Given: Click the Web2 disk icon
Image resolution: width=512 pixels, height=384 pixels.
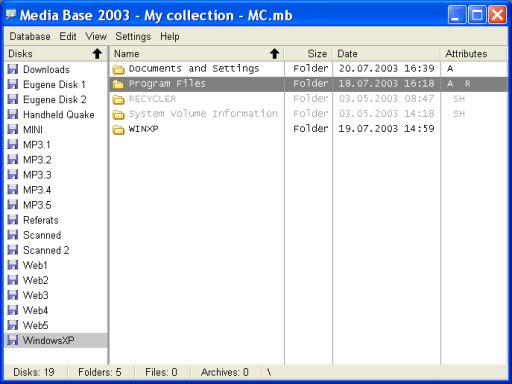Looking at the screenshot, I should [x=13, y=280].
